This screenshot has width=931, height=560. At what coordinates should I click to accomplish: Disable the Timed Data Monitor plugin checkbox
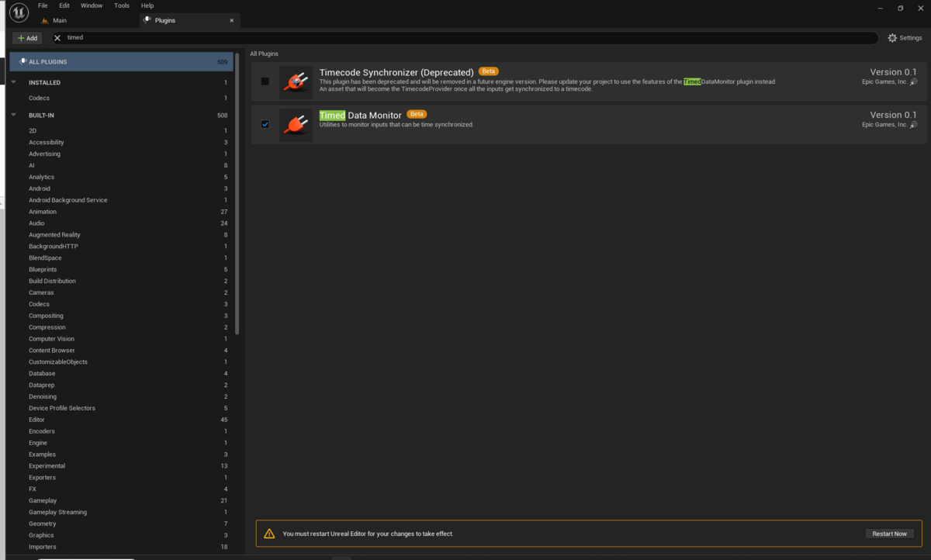[265, 124]
